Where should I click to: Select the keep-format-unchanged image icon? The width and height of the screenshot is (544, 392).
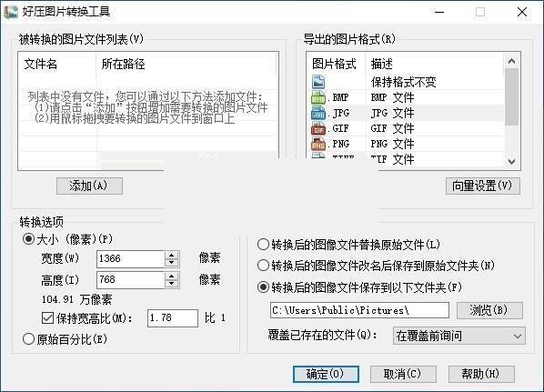tap(318, 82)
